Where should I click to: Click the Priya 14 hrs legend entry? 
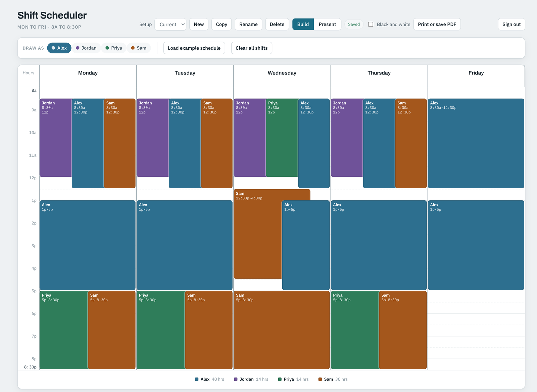pos(293,379)
